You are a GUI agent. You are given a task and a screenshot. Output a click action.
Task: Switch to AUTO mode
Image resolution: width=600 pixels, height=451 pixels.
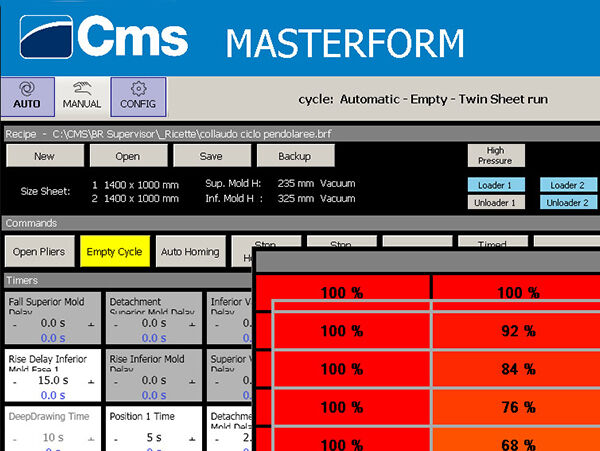click(x=27, y=96)
